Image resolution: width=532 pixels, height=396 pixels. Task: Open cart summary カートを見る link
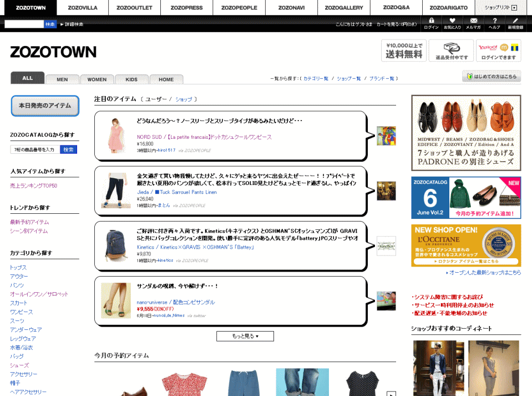pyautogui.click(x=397, y=24)
